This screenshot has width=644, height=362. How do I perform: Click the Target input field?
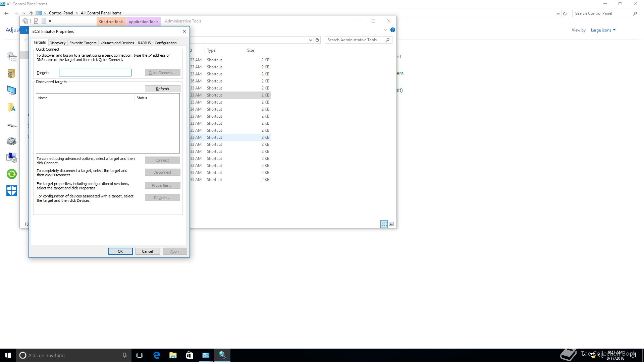(95, 73)
